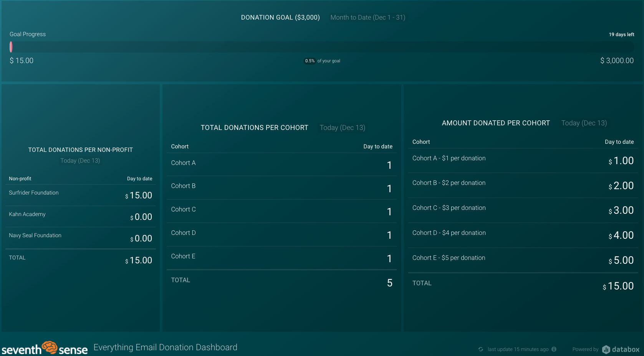Click the Everything Email Donation Dashboard title
Viewport: 644px width, 356px height.
click(165, 347)
